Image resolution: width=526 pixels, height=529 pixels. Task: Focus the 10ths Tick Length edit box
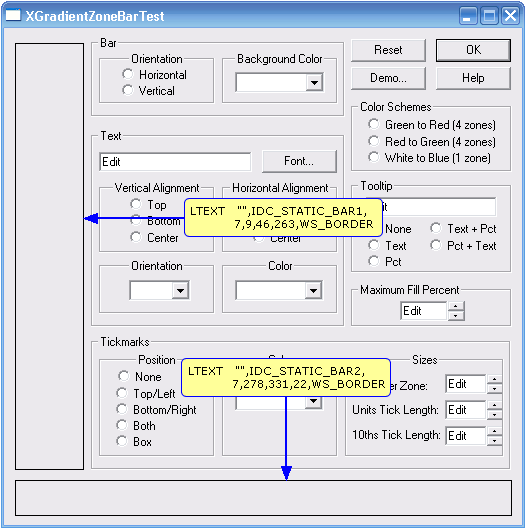pyautogui.click(x=466, y=436)
